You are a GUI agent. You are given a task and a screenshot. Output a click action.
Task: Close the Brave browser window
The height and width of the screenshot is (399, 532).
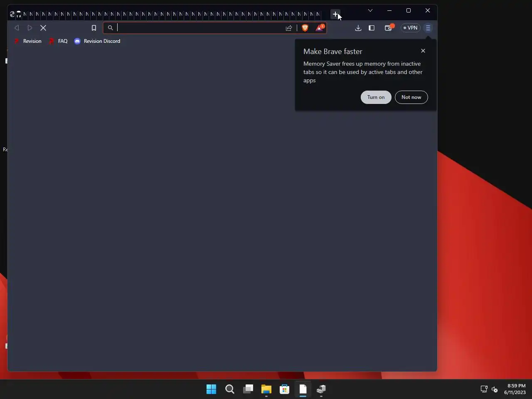coord(428,10)
